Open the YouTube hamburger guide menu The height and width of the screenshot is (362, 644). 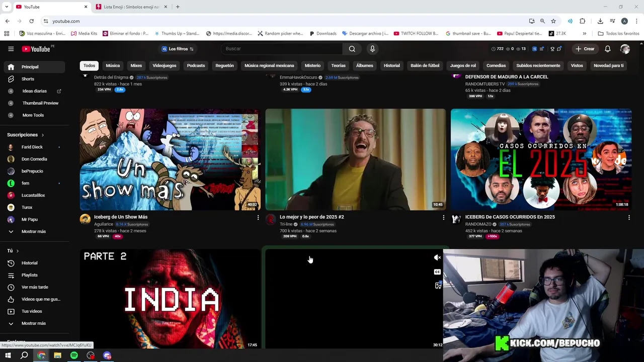pyautogui.click(x=11, y=49)
